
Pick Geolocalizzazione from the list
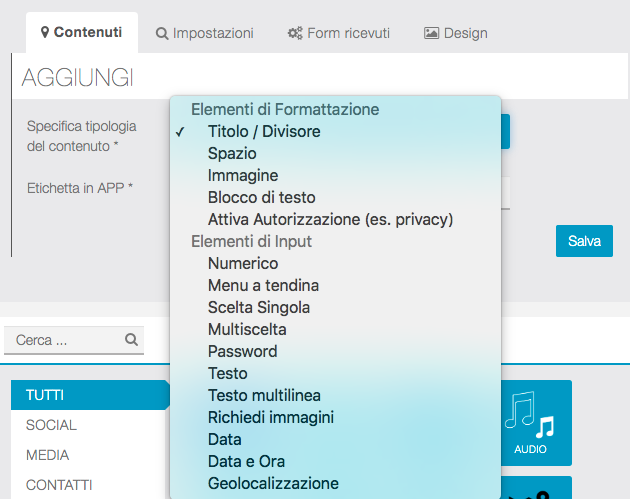[x=273, y=483]
